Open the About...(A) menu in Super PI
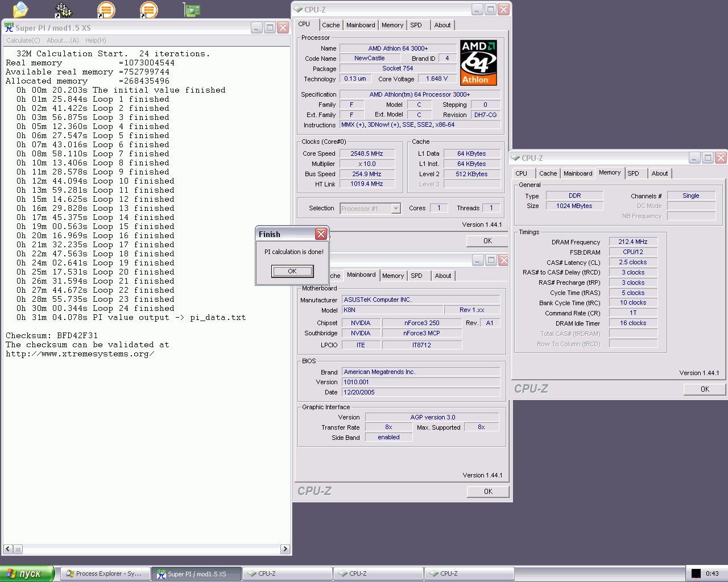 pyautogui.click(x=63, y=40)
